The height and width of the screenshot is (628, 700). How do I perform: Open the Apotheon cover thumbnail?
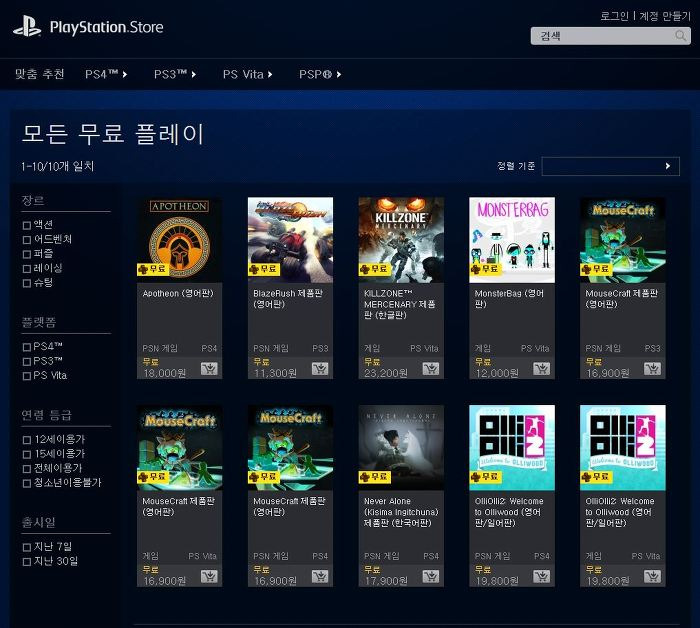point(179,240)
